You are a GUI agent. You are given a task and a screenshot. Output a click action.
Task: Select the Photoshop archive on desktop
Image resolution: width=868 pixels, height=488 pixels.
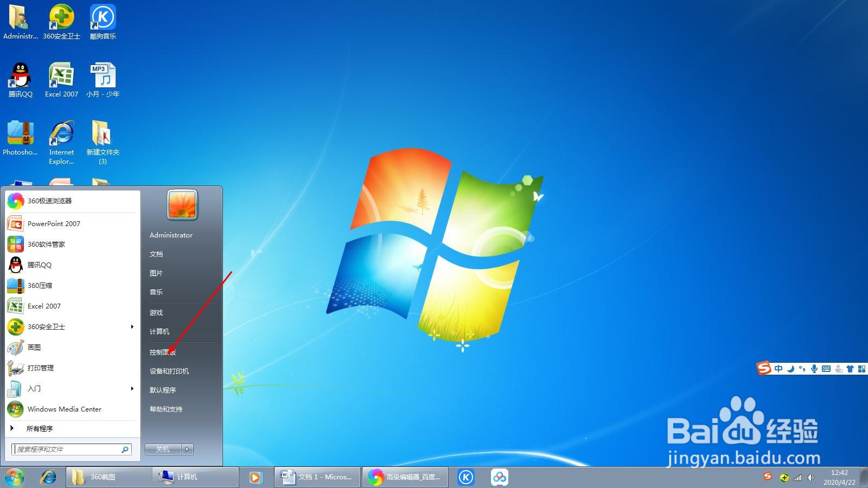(x=21, y=138)
